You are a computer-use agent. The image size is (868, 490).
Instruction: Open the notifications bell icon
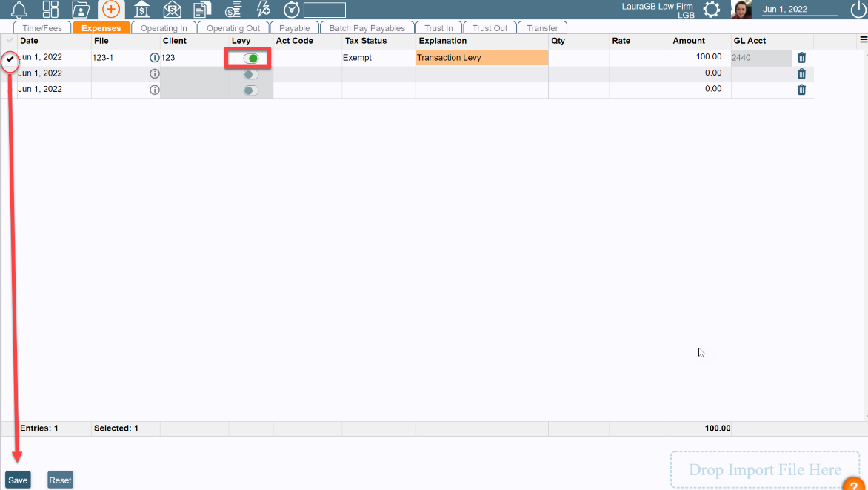19,10
